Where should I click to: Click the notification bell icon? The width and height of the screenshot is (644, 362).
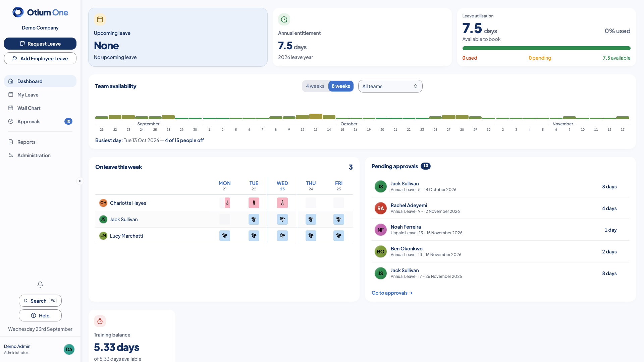pos(40,285)
